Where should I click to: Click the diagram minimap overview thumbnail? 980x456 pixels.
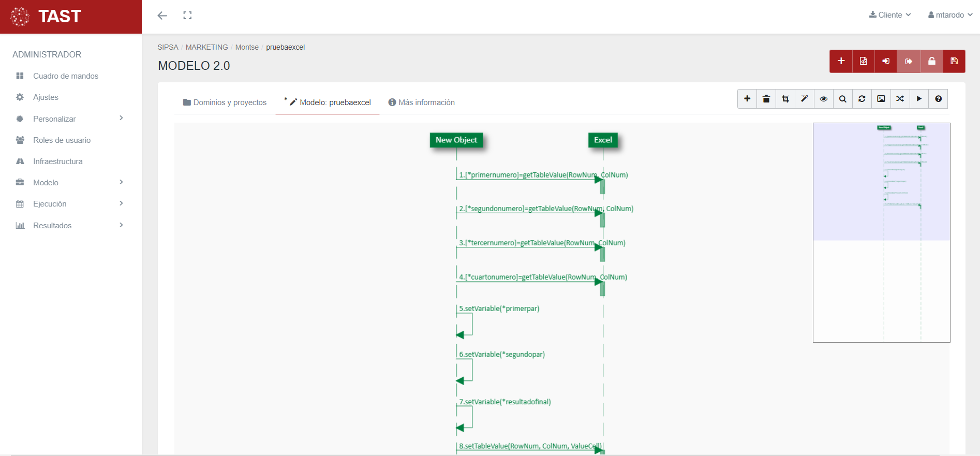pos(881,232)
